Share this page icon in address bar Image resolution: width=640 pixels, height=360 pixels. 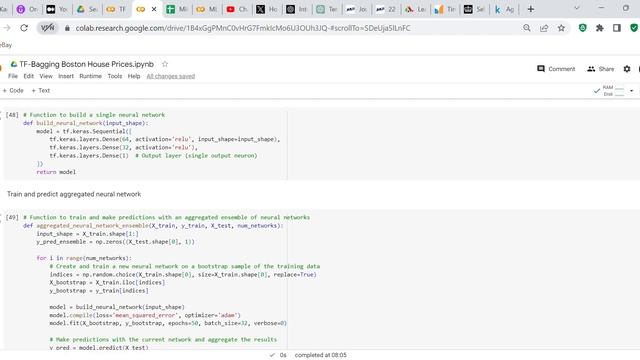[544, 28]
